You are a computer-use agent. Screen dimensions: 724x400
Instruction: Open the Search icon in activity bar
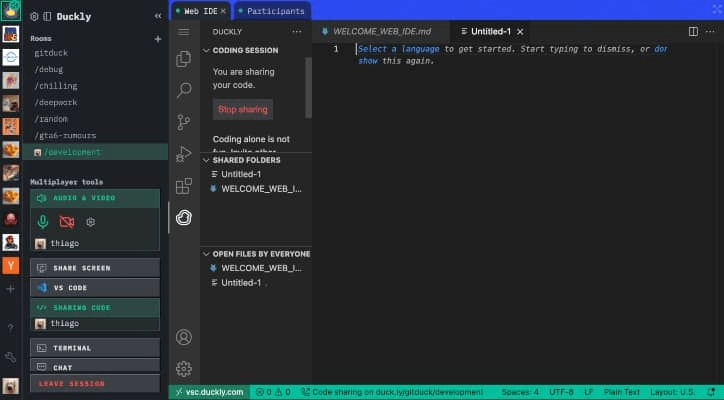coord(184,90)
